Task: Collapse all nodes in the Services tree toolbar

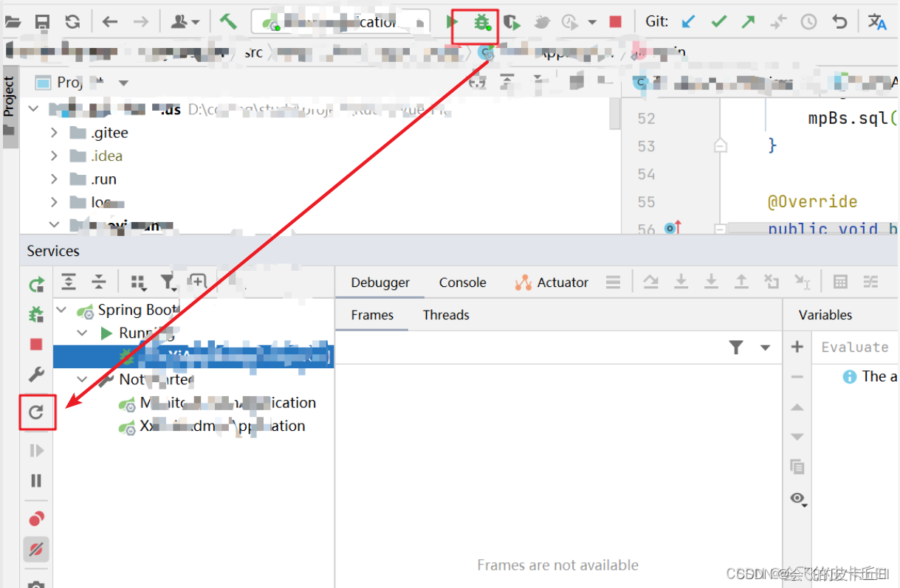Action: click(99, 282)
